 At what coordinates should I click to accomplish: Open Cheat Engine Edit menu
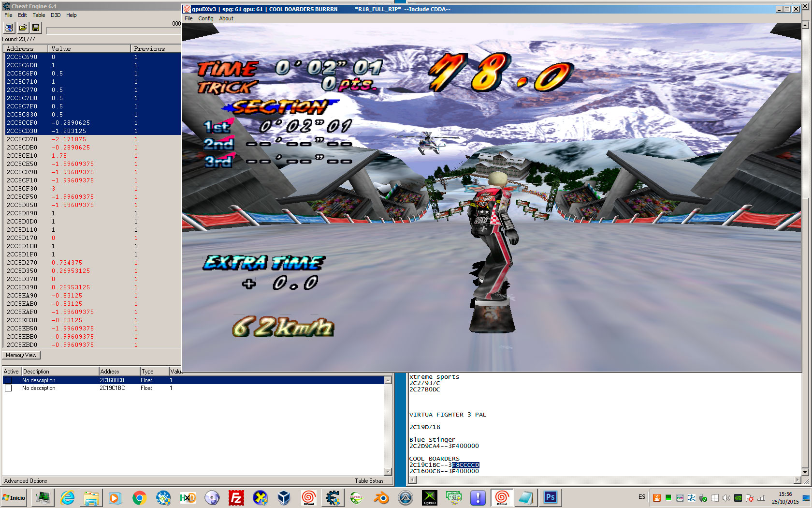coord(22,15)
